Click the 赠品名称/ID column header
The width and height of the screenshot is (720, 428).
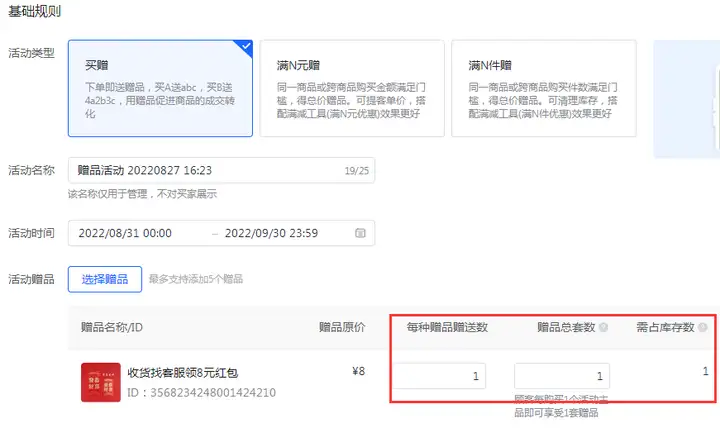point(112,327)
